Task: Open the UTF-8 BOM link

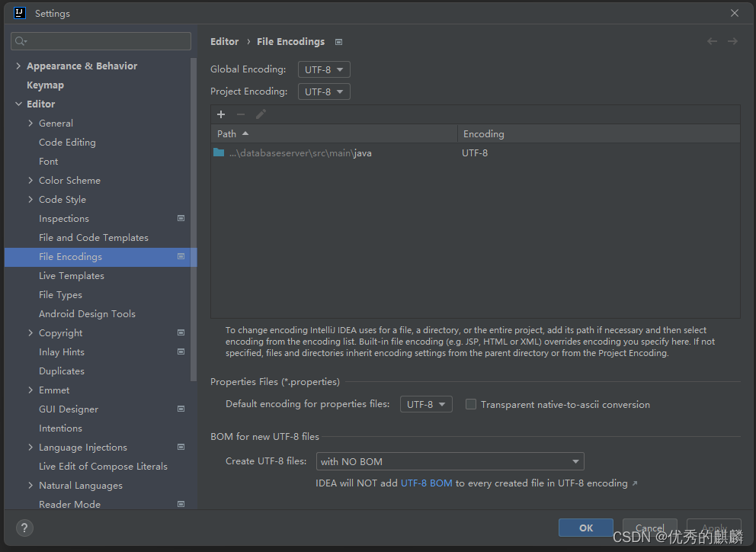Action: [426, 483]
